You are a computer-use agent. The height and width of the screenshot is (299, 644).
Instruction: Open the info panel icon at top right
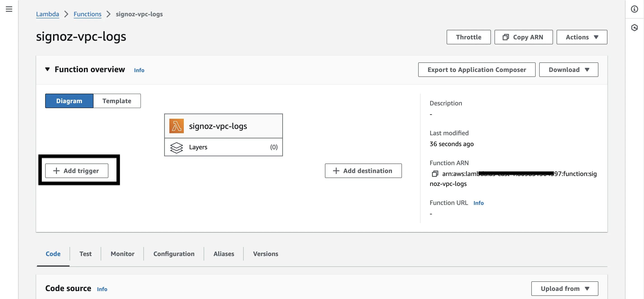(x=634, y=9)
